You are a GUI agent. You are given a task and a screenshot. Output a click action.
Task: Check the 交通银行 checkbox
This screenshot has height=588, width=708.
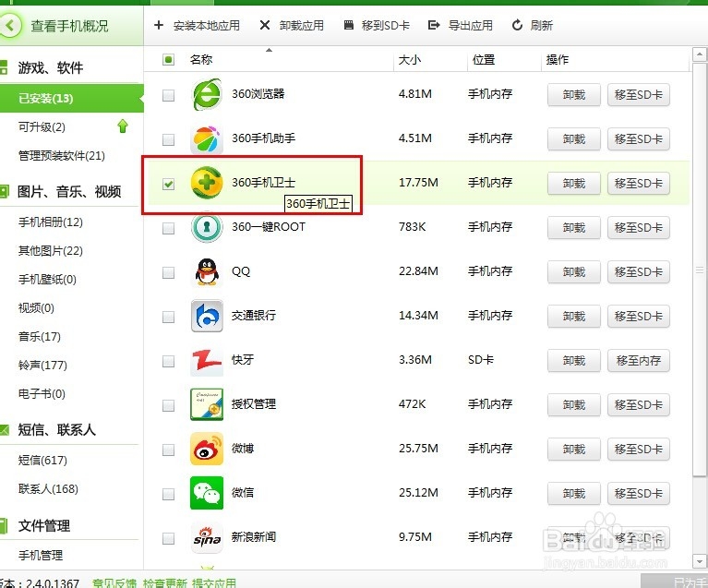(x=168, y=316)
